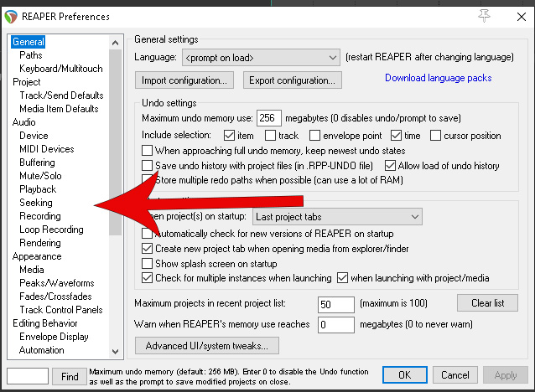Enable 'Save undo history with project files'

click(147, 165)
